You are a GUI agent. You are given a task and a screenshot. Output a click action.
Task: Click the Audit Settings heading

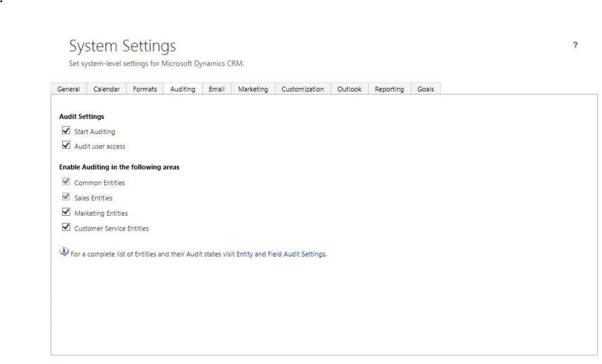(x=81, y=117)
